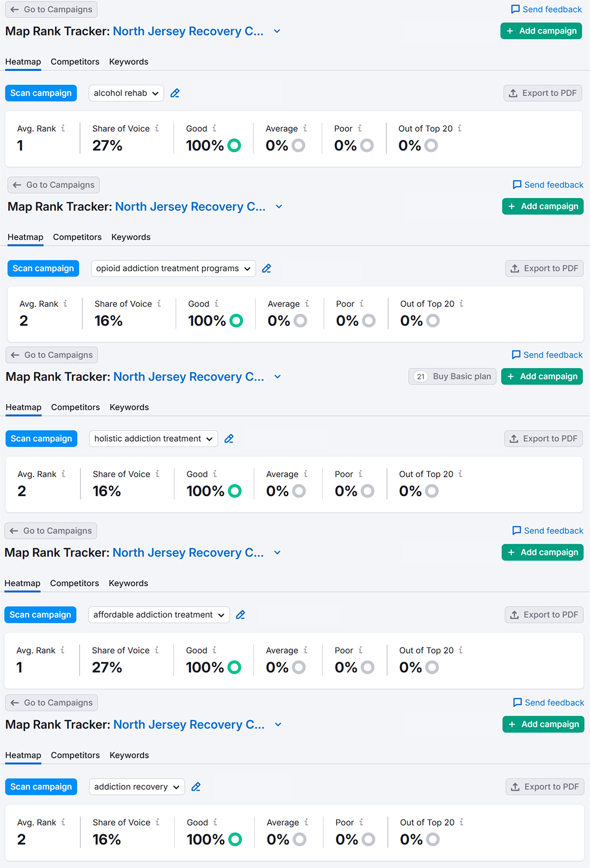Click Send feedback link at the top

pyautogui.click(x=546, y=9)
